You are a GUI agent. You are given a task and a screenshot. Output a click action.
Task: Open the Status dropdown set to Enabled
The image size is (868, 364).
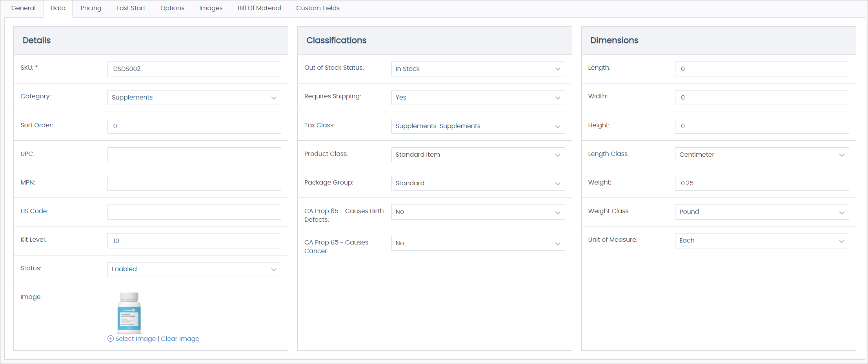194,269
